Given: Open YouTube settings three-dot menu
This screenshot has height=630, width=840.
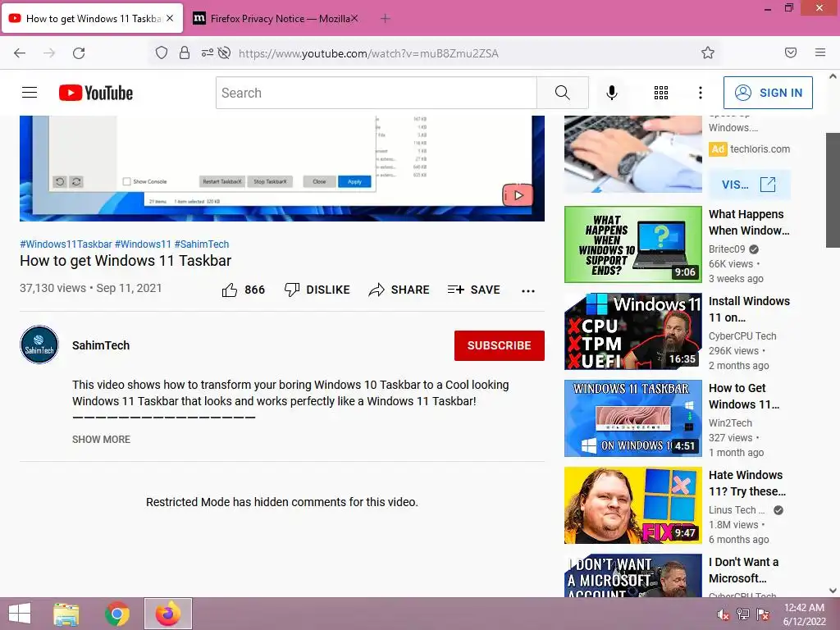Looking at the screenshot, I should (701, 93).
